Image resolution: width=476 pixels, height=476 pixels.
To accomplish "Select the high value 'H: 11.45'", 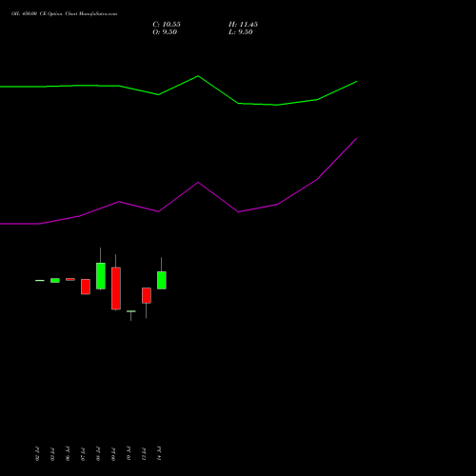I will tap(243, 25).
